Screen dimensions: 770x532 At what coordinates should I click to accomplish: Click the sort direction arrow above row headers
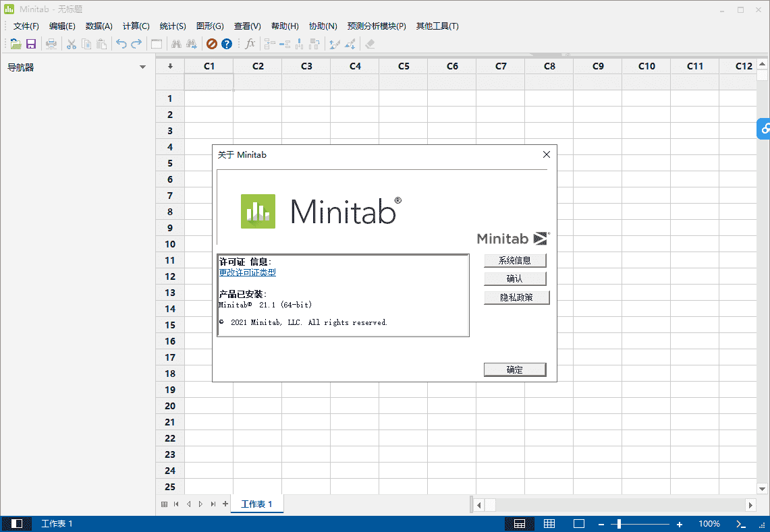coord(169,66)
